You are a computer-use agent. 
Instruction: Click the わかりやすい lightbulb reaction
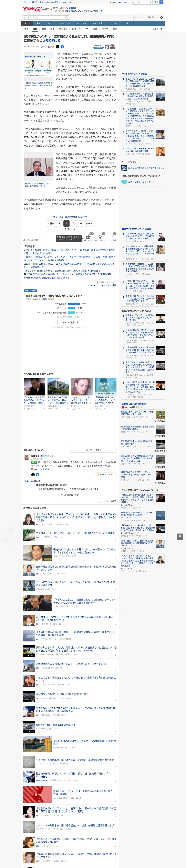[x=100, y=237]
